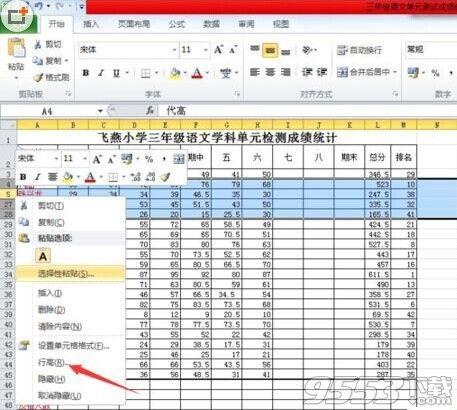Switch to the 页面布局 (Page Layout) tab
457x410 pixels.
(134, 24)
